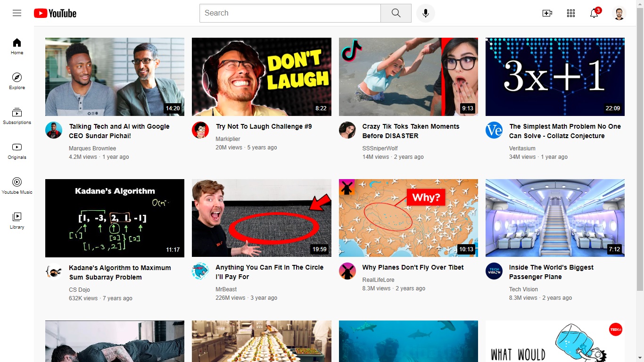Image resolution: width=644 pixels, height=362 pixels.
Task: Select Explore in the sidebar
Action: (x=17, y=80)
